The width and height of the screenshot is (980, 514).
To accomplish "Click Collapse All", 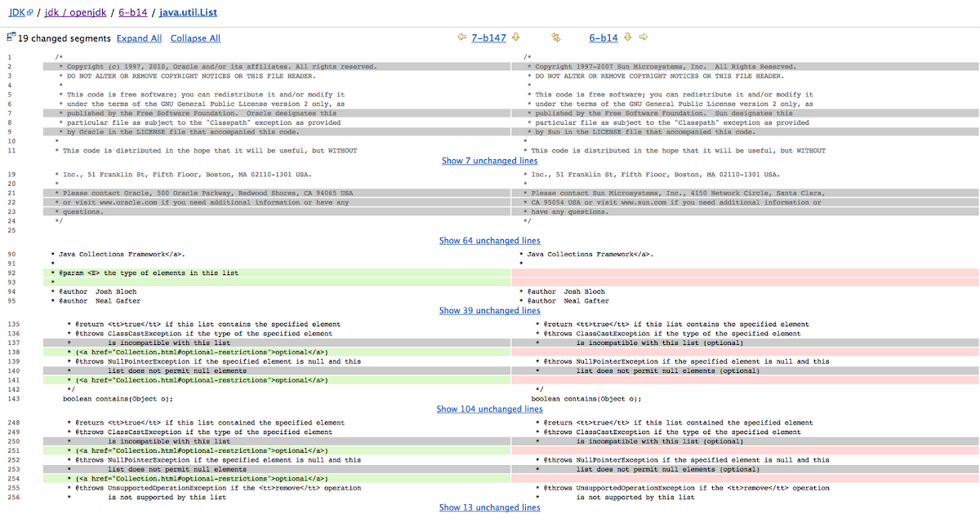I will tap(194, 38).
